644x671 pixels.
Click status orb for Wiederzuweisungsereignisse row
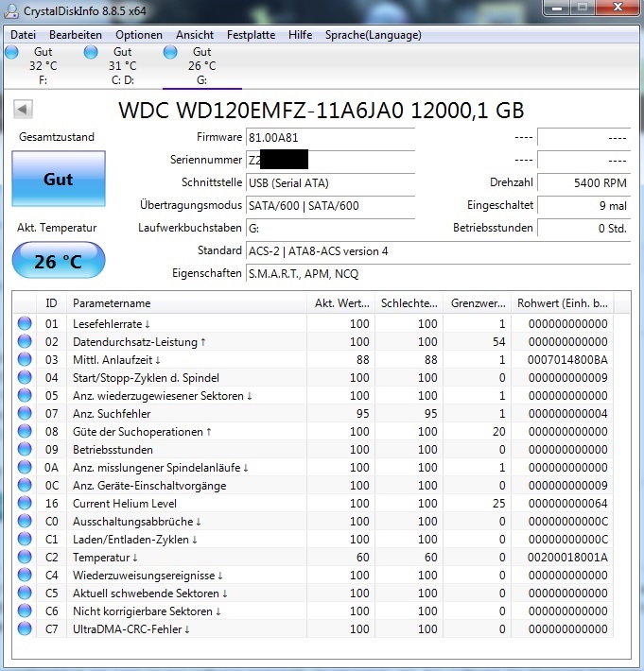[x=25, y=576]
